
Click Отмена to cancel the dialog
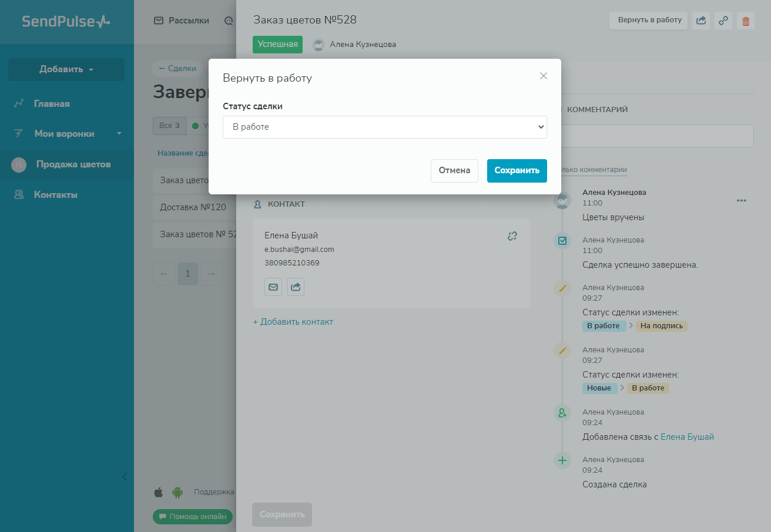(454, 171)
